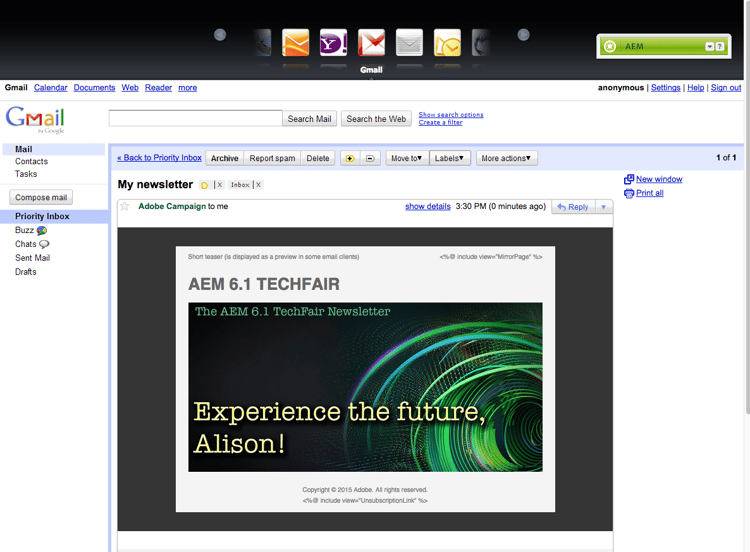Open Web in top navigation
Viewport: 750px width, 552px height.
(x=130, y=88)
